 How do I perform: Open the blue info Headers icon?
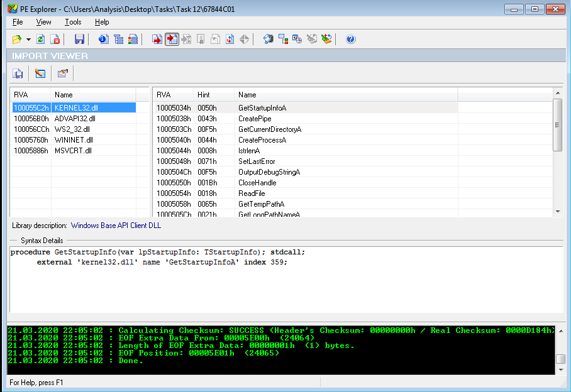click(x=103, y=40)
